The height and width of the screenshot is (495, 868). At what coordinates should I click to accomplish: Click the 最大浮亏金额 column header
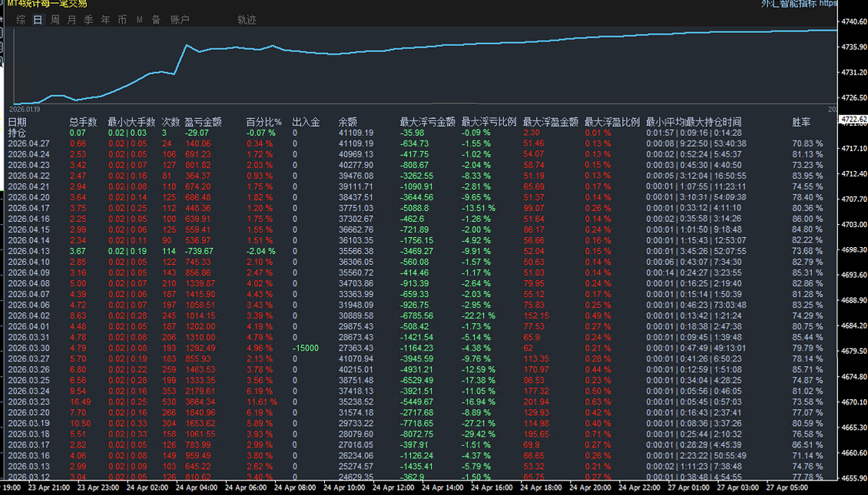427,122
